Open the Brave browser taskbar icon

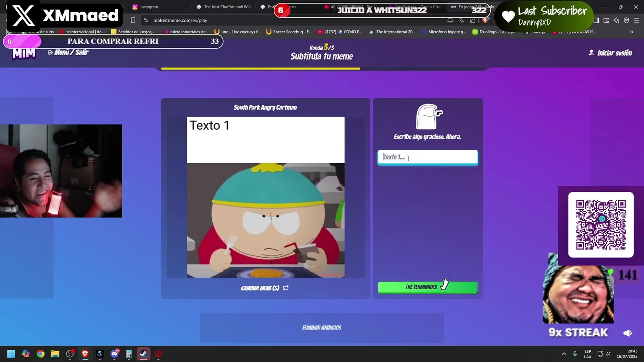pyautogui.click(x=85, y=354)
